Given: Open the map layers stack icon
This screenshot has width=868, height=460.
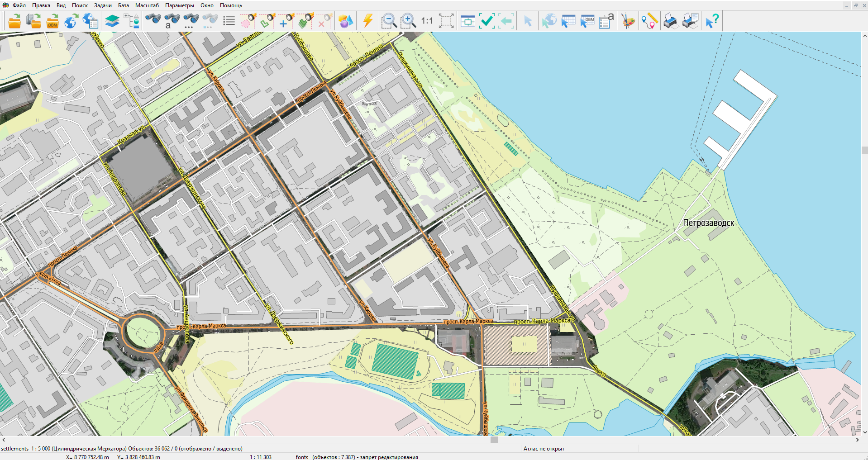Looking at the screenshot, I should pyautogui.click(x=112, y=21).
